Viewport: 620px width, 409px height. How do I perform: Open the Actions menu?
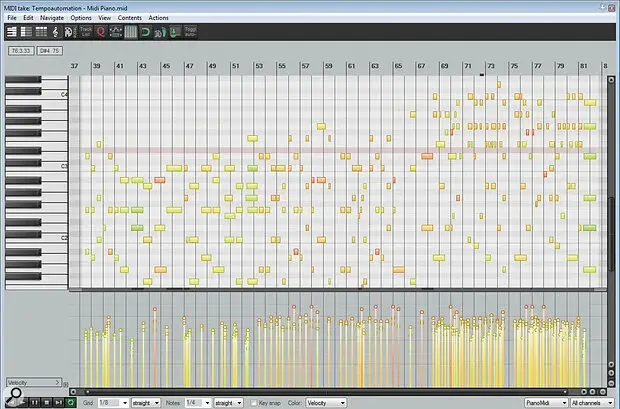click(158, 18)
